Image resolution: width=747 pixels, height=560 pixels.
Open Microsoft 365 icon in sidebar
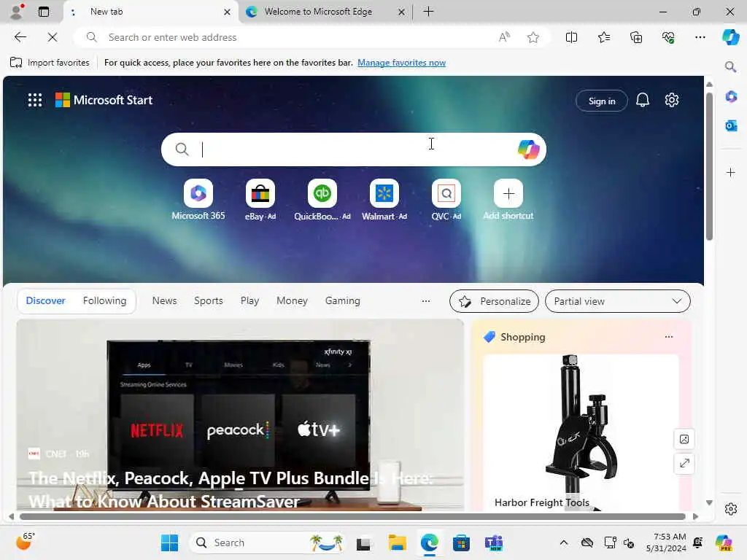[x=731, y=97]
